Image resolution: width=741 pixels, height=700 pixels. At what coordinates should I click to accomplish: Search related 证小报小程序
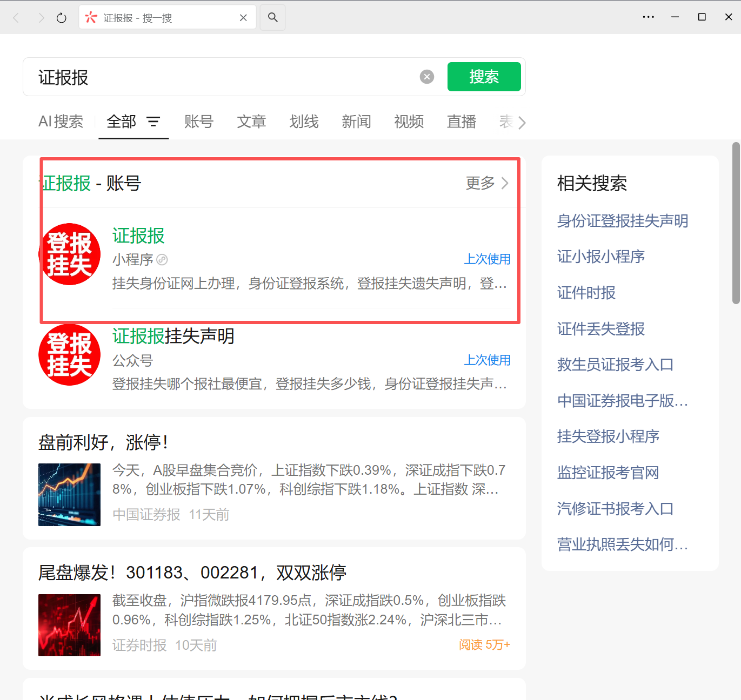(601, 257)
